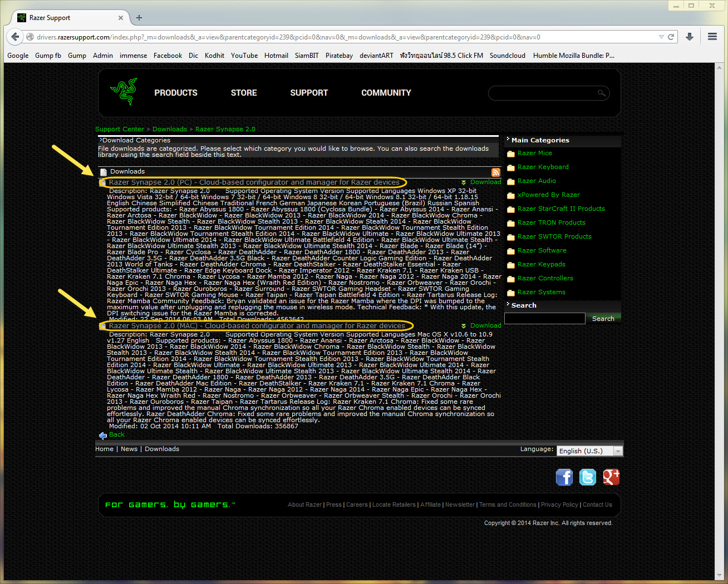Image resolution: width=728 pixels, height=584 pixels.
Task: Open the Humble Mozilla Bundle bookmark
Action: click(x=574, y=56)
